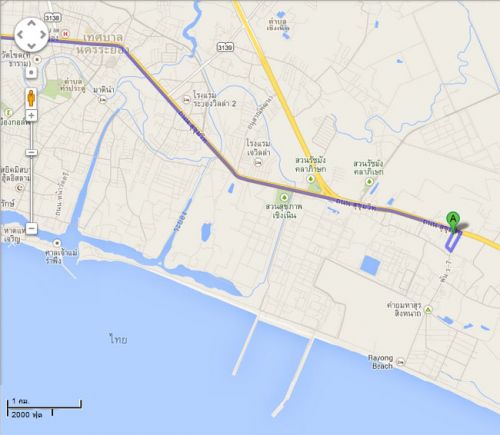Click the green park icon on the purple route
This screenshot has height=435, width=500.
pos(284,197)
